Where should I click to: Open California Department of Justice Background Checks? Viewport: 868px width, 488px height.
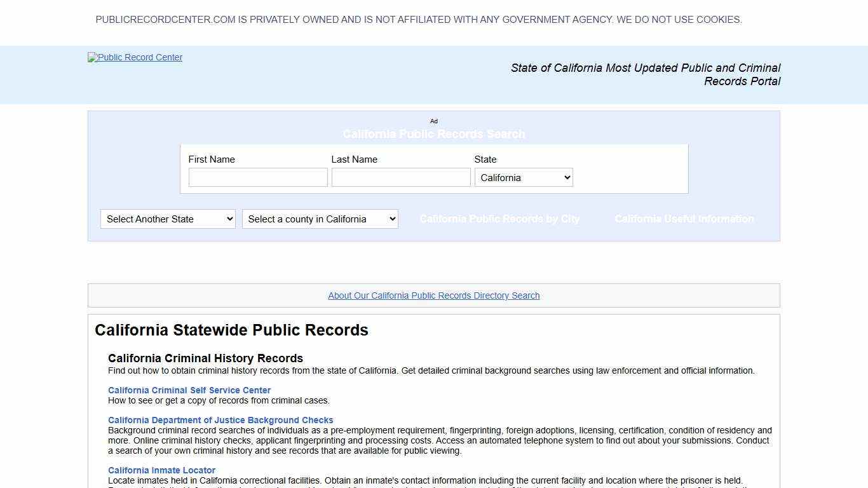(220, 420)
